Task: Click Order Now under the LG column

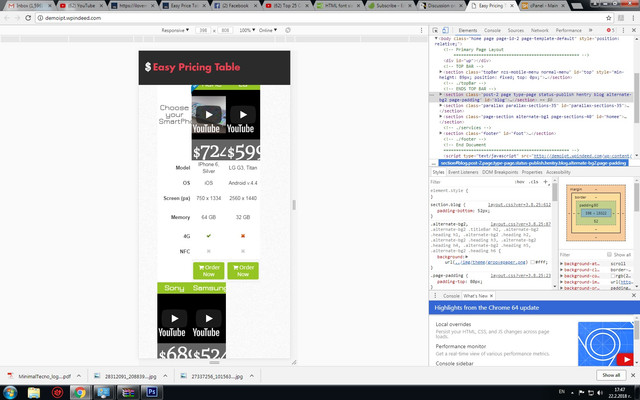Action: click(x=243, y=271)
